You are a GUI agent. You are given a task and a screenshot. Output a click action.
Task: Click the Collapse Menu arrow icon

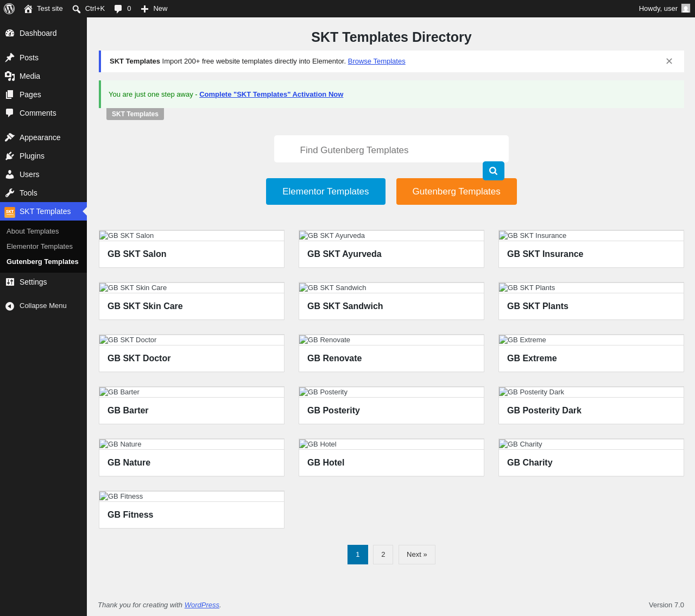[x=10, y=306]
